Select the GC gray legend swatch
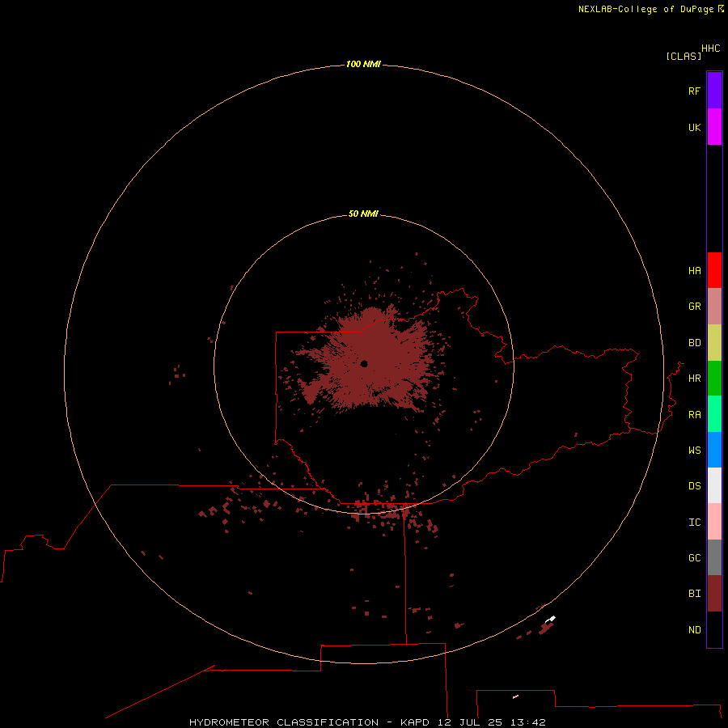 [714, 557]
